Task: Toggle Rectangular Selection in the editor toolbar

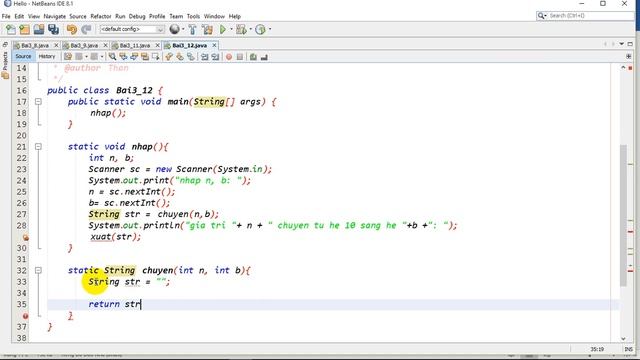Action: click(156, 57)
